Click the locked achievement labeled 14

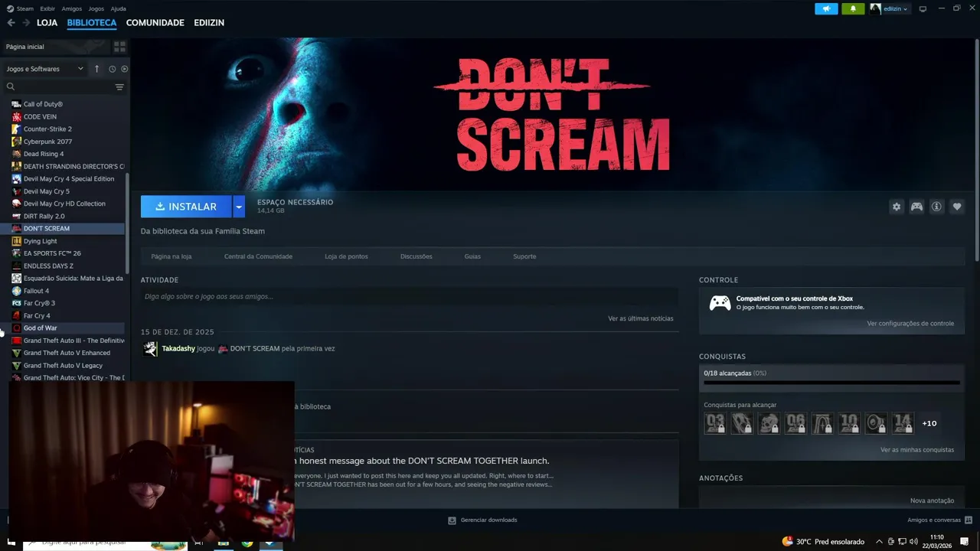[903, 423]
